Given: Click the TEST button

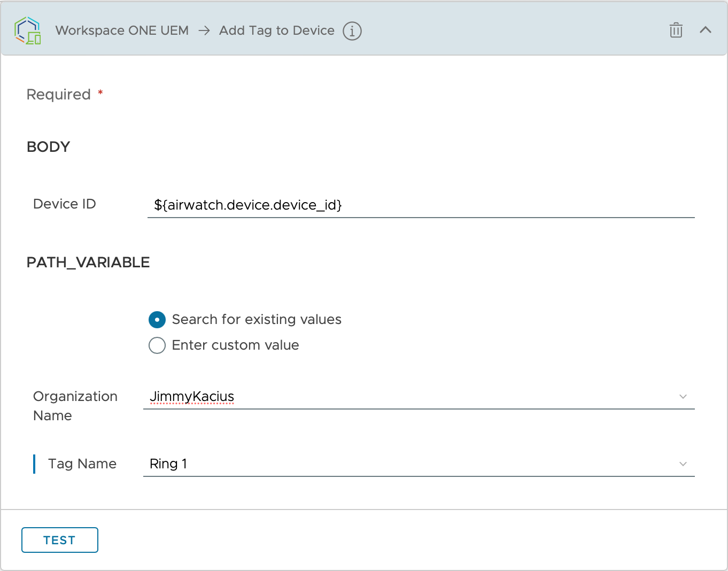Looking at the screenshot, I should coord(59,539).
